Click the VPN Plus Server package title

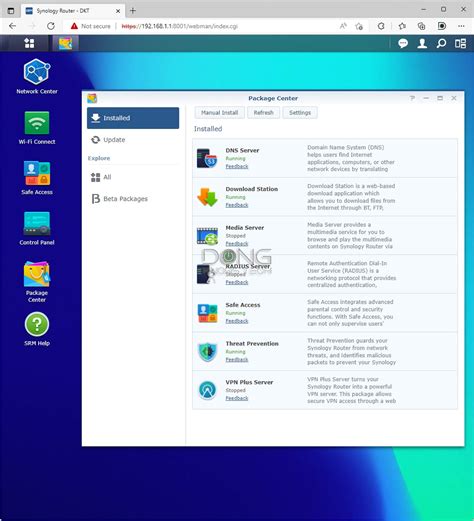coord(249,382)
